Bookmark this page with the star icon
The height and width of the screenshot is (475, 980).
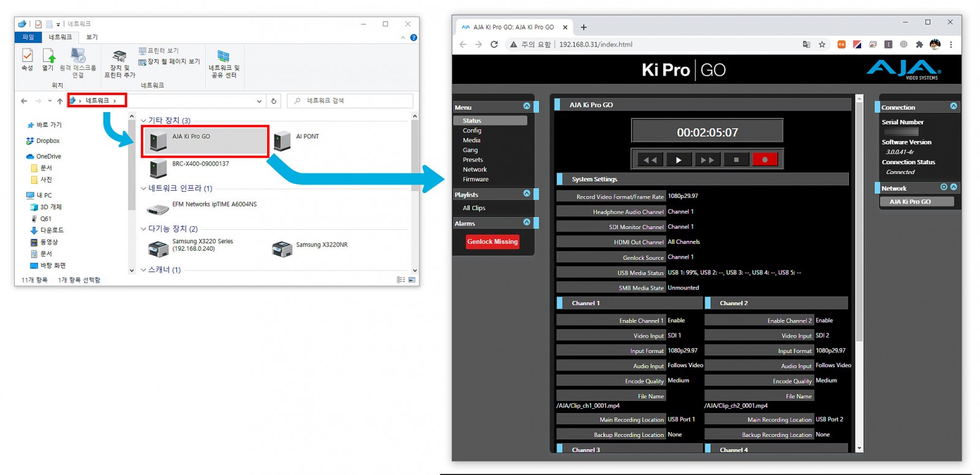(822, 44)
